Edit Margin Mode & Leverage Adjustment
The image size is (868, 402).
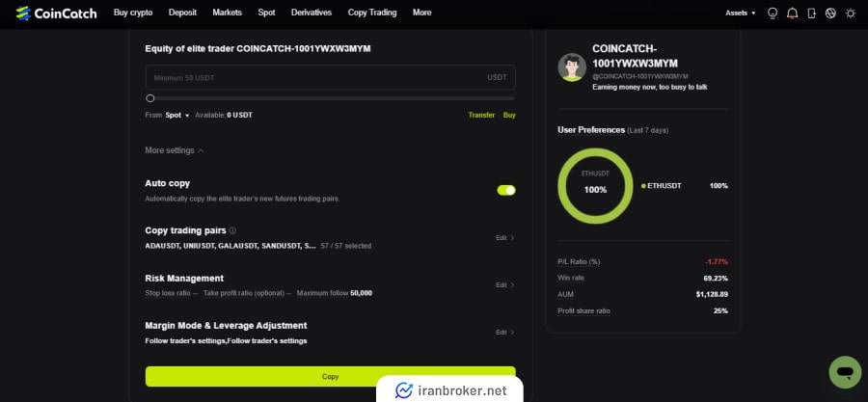click(504, 332)
